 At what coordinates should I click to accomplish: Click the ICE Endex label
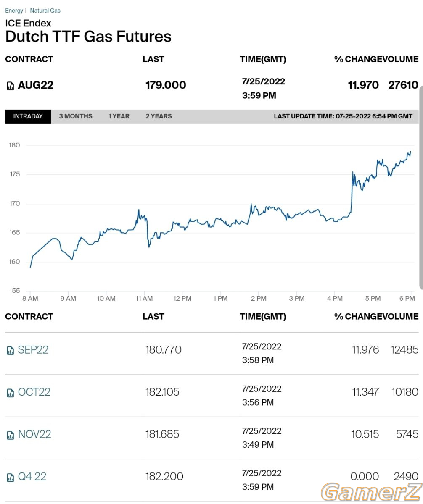click(28, 23)
